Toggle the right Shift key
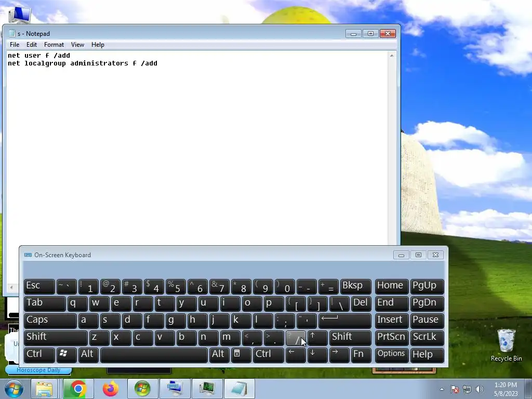 [x=350, y=338]
